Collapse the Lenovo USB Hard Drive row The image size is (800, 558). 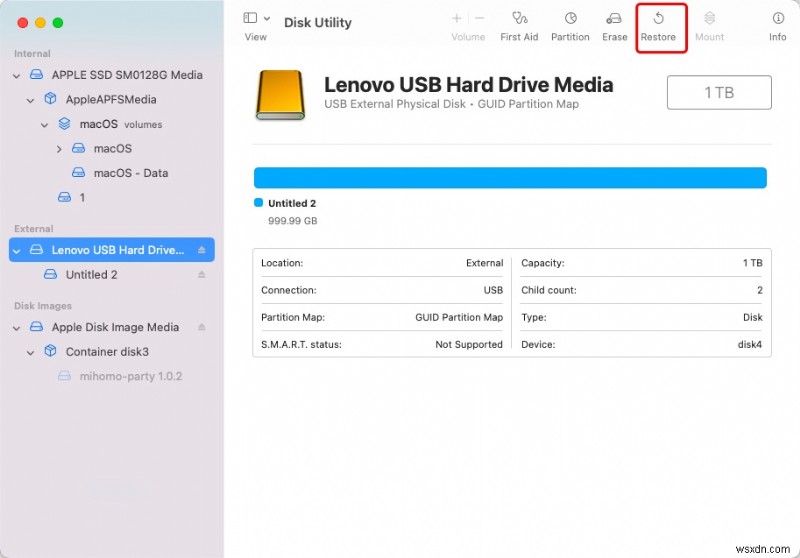(16, 251)
